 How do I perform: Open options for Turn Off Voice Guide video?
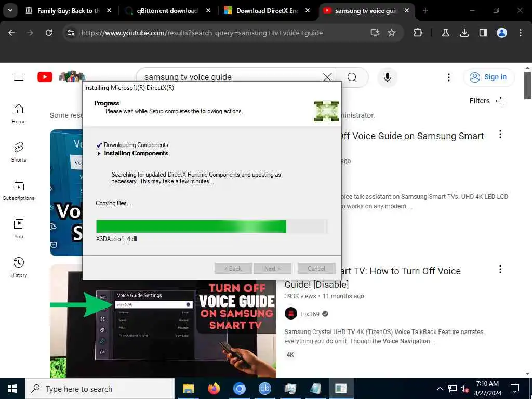[500, 269]
